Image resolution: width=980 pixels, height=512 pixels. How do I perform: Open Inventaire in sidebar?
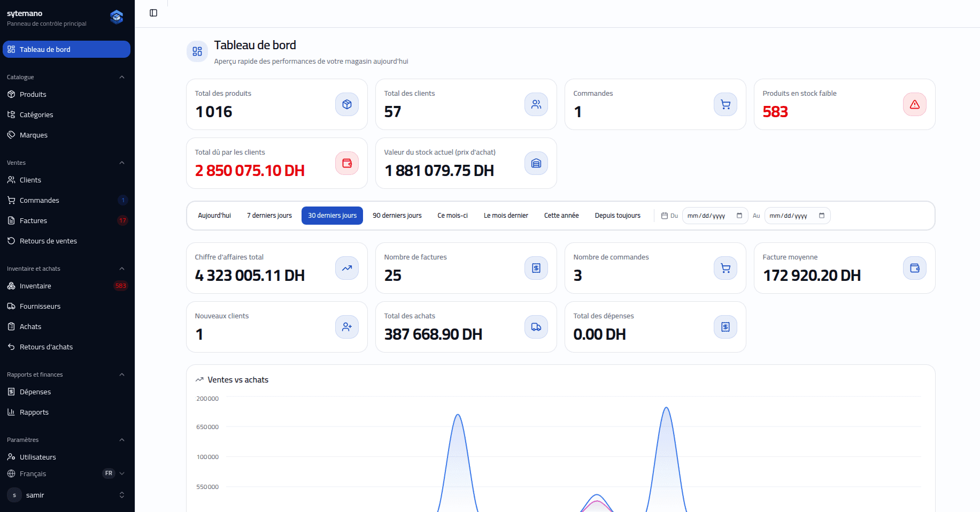[x=66, y=286]
